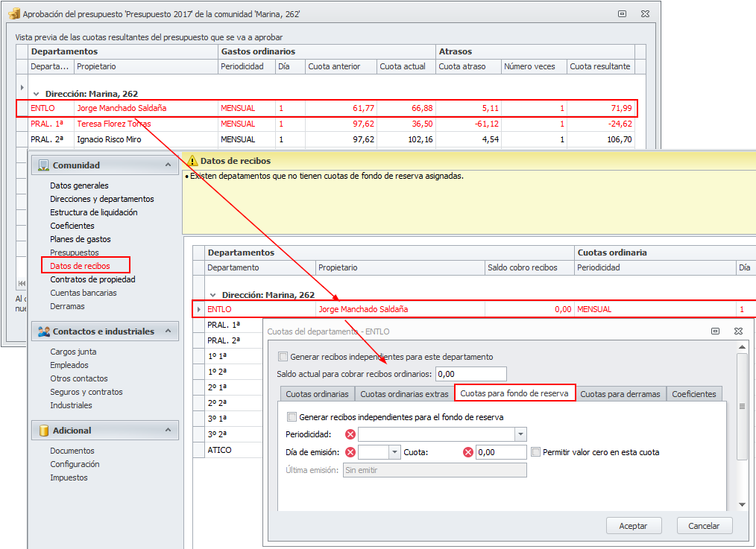Open the Periodicidad dropdown list

tap(520, 434)
